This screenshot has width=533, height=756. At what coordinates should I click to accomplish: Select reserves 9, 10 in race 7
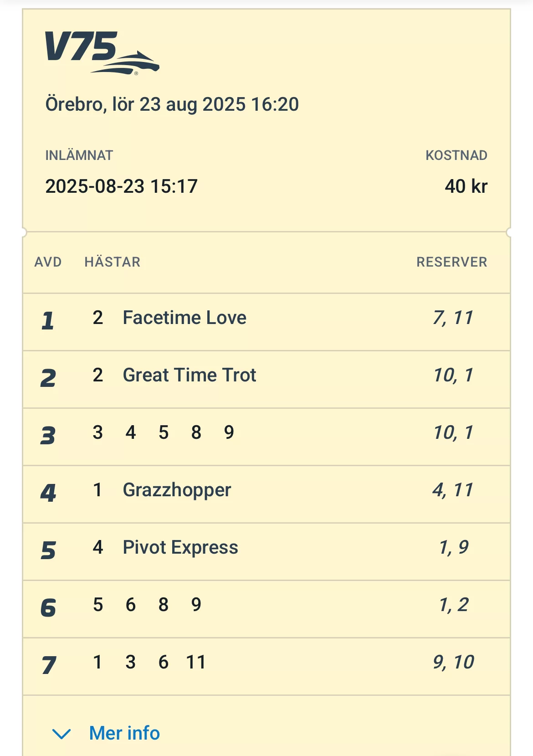tap(453, 662)
